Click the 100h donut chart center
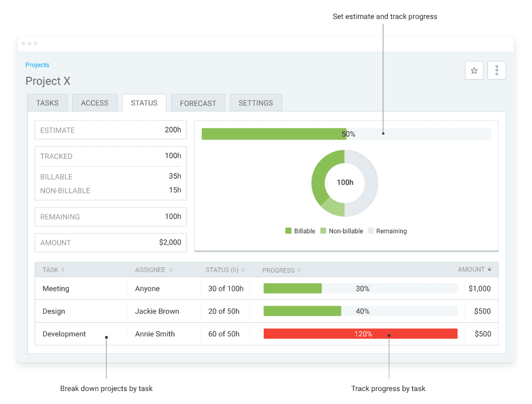 [x=344, y=183]
